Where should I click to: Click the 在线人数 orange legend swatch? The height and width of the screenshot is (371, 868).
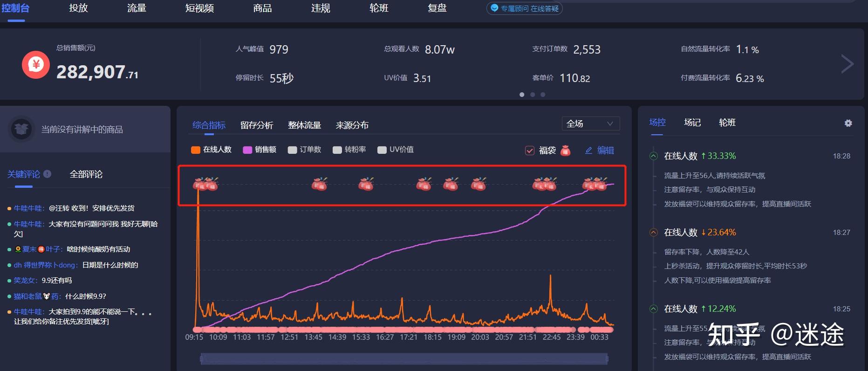[x=196, y=150]
